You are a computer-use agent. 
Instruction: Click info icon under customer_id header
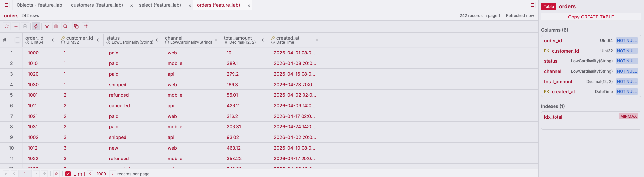[63, 42]
